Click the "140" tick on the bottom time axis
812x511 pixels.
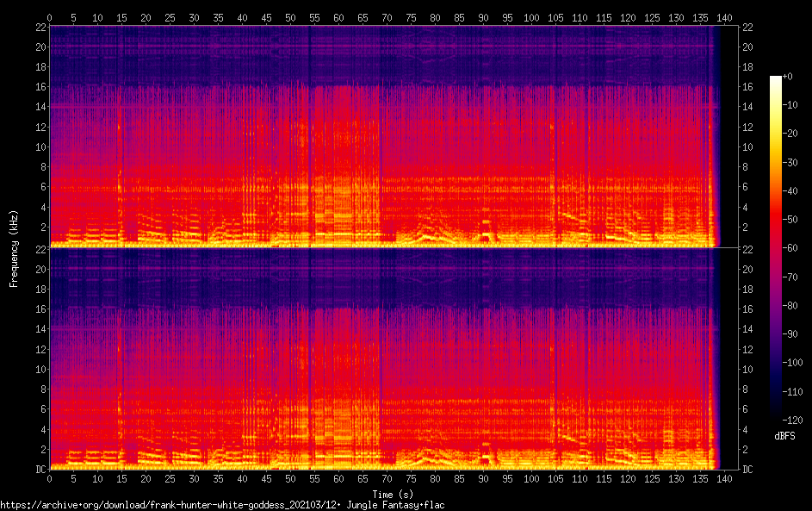point(724,479)
